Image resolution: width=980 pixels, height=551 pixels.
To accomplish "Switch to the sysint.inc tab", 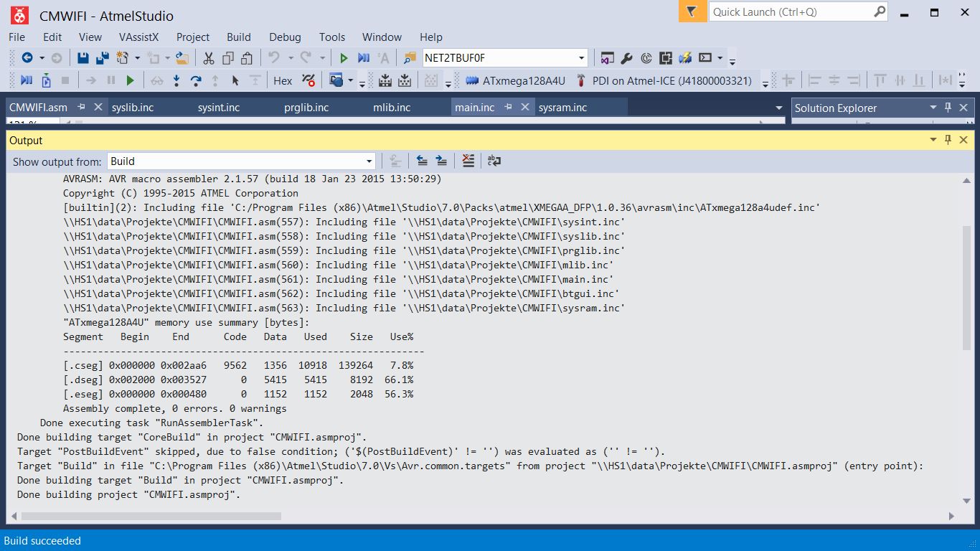I will 219,108.
